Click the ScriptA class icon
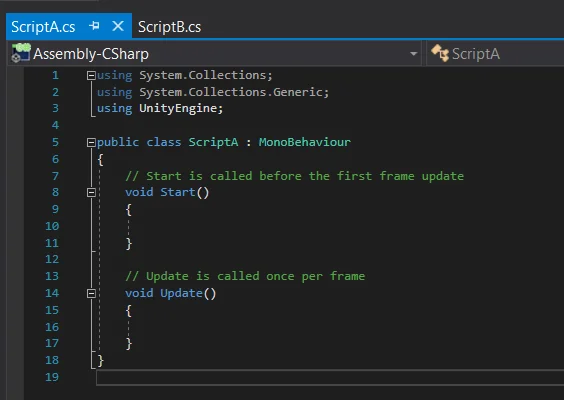The width and height of the screenshot is (564, 400). [x=440, y=53]
